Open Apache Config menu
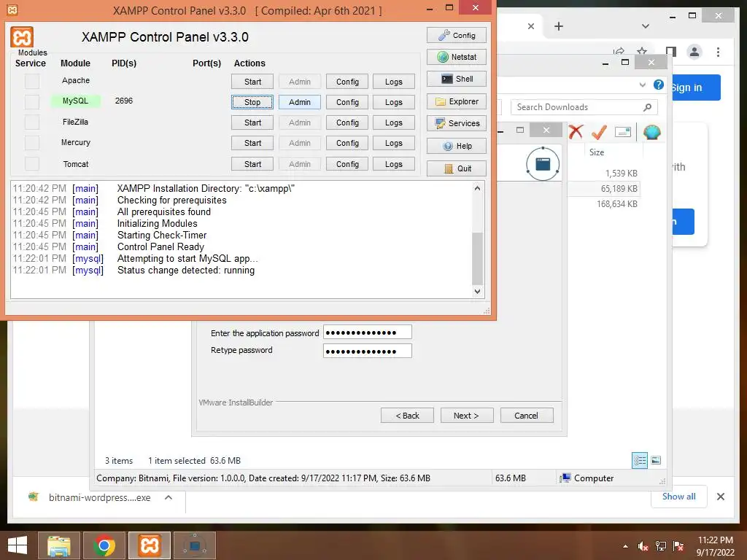The image size is (747, 560). (x=347, y=82)
